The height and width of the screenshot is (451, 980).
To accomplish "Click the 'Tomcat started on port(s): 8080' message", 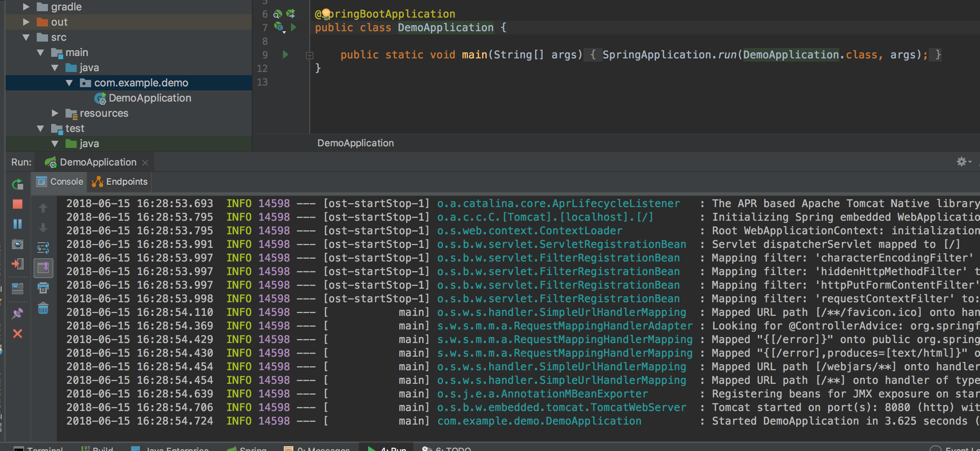I will coord(811,407).
